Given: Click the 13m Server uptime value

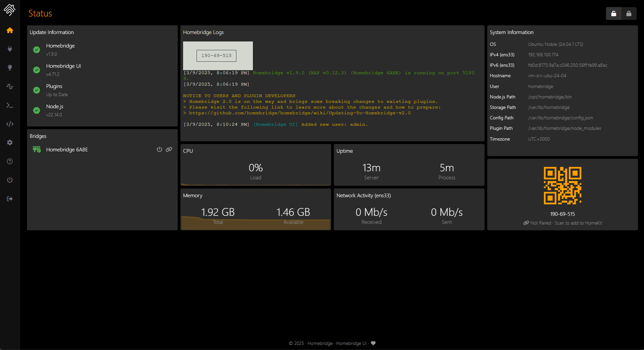Looking at the screenshot, I should [x=371, y=168].
